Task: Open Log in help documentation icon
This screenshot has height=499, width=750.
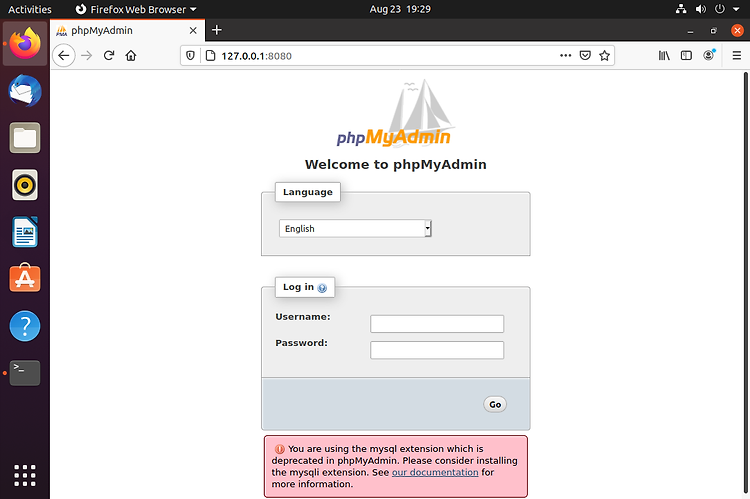Action: [x=322, y=288]
